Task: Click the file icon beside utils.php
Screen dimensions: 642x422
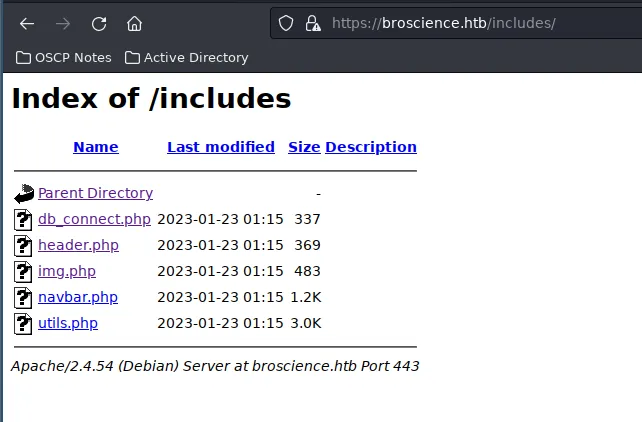Action: 23,323
